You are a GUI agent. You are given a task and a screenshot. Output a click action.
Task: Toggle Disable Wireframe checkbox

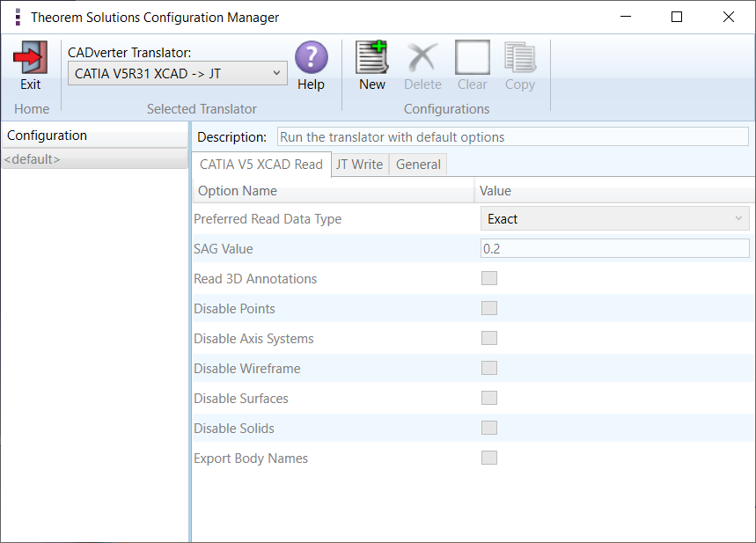[489, 368]
